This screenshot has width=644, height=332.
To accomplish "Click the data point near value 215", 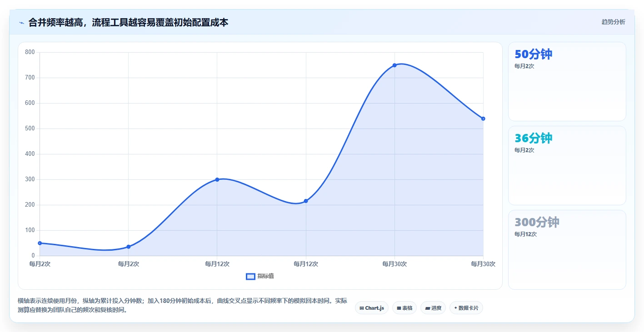I will [306, 201].
